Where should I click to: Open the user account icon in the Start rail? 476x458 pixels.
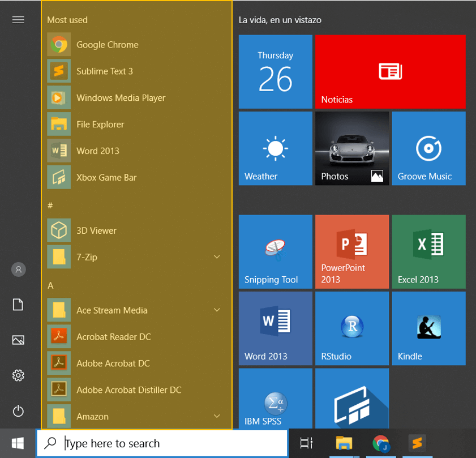click(x=19, y=269)
